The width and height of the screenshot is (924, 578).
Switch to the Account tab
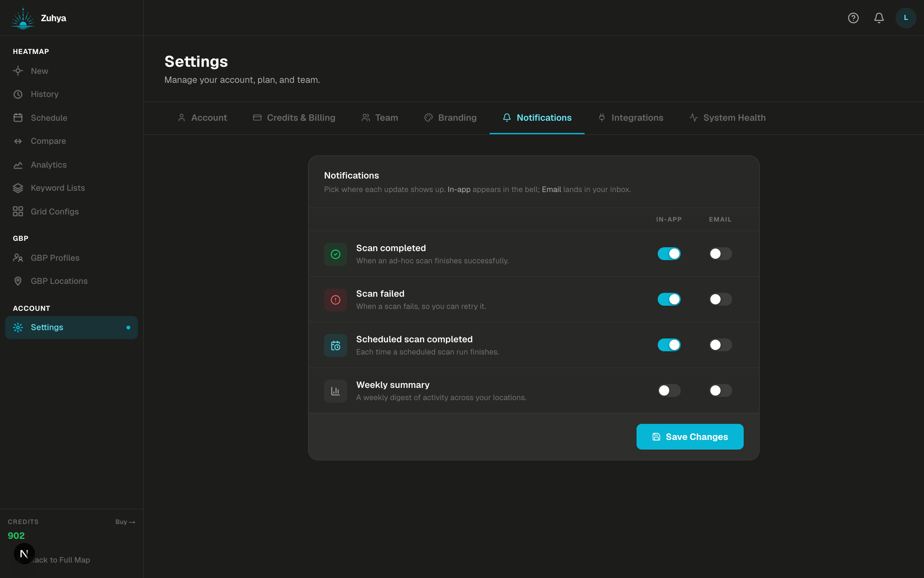202,118
